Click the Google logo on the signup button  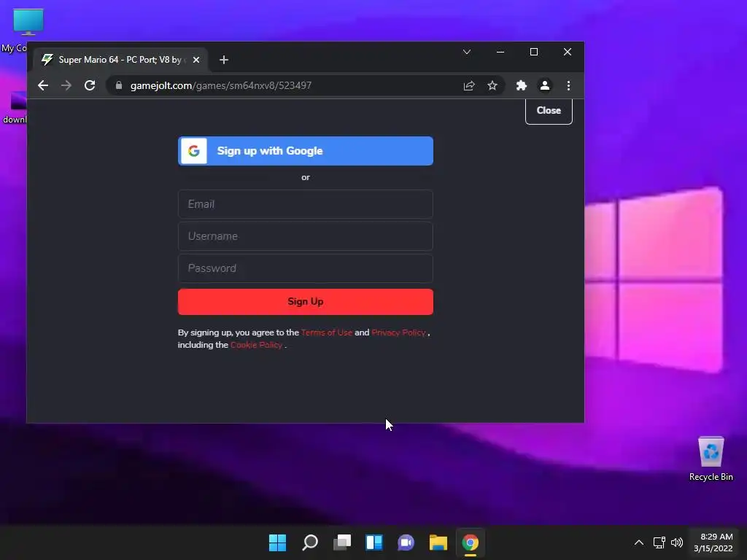(194, 151)
